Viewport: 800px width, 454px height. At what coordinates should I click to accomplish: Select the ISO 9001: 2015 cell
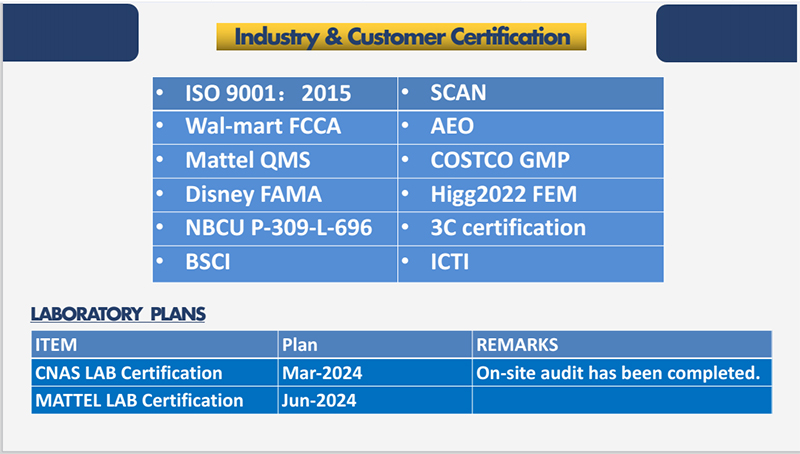coord(275,93)
